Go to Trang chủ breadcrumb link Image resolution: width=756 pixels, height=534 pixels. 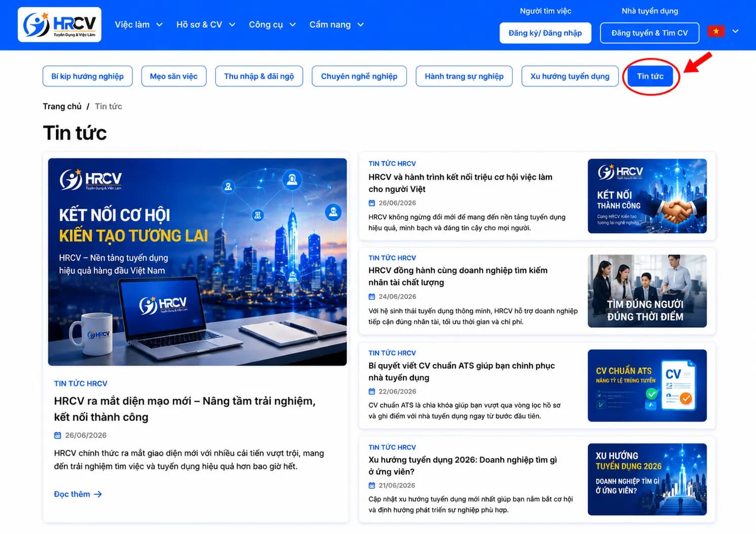point(62,106)
